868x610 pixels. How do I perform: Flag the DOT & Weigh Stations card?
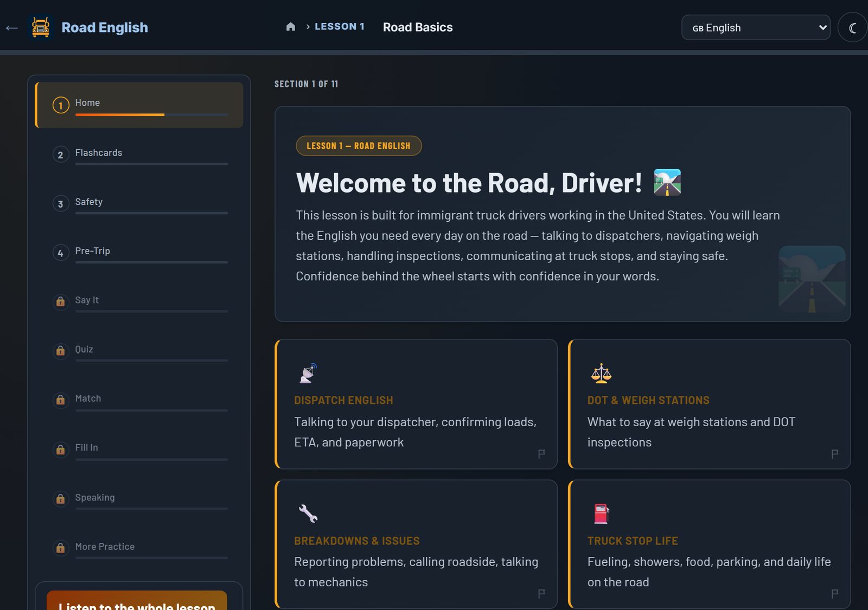(x=834, y=454)
